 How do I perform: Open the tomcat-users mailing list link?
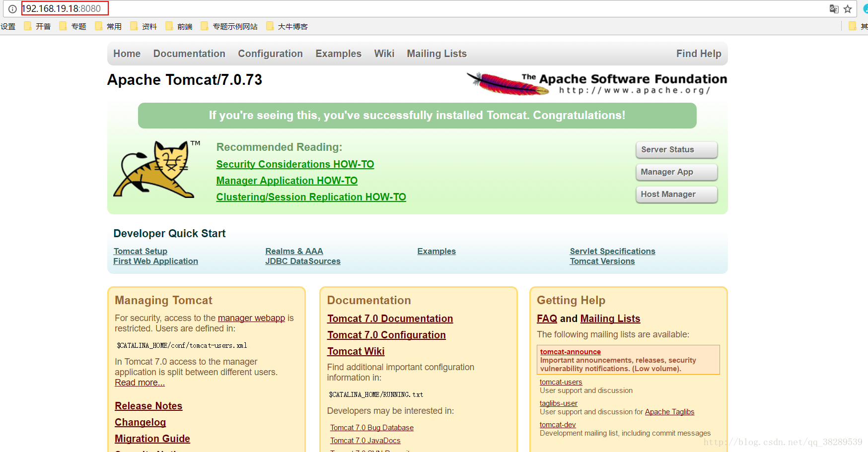click(561, 382)
